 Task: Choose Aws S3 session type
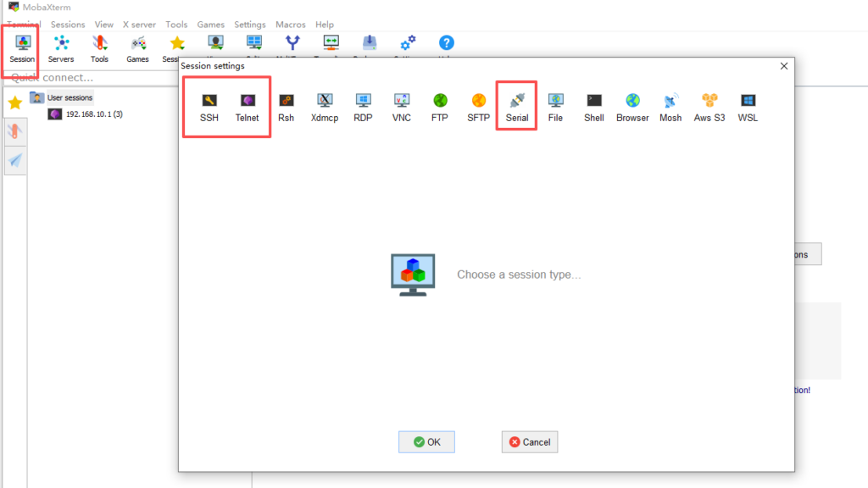pos(709,108)
